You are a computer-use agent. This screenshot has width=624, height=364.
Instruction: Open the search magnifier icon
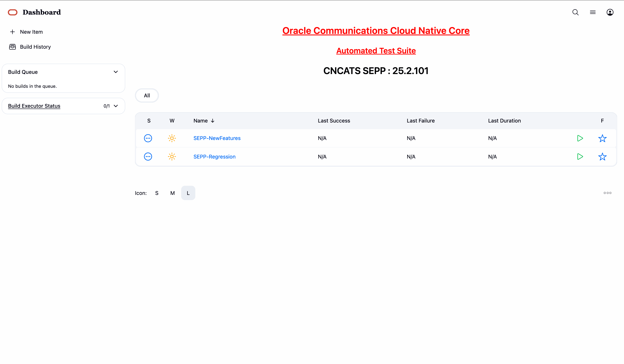point(575,12)
